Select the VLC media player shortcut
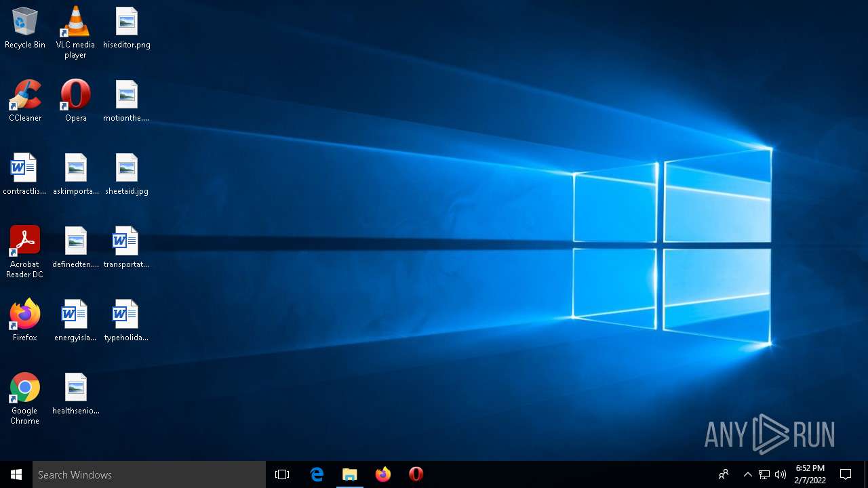Image resolution: width=868 pixels, height=488 pixels. coord(75,33)
